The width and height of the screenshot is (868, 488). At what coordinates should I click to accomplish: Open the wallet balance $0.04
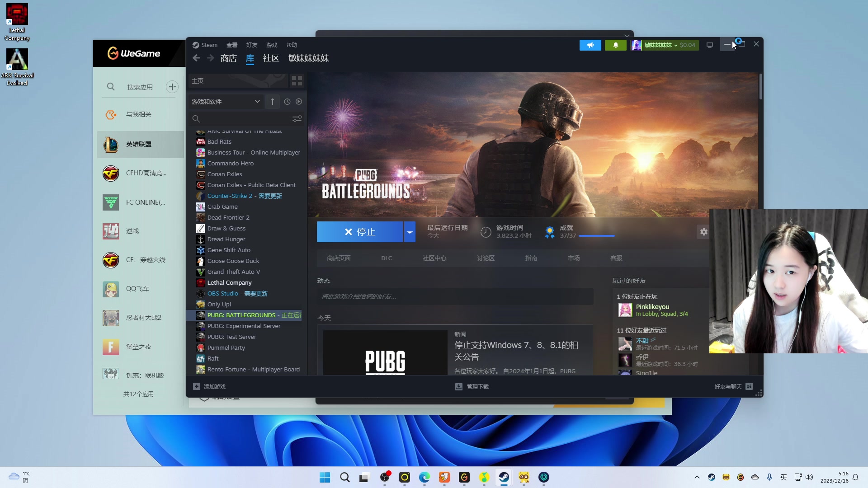tap(688, 45)
